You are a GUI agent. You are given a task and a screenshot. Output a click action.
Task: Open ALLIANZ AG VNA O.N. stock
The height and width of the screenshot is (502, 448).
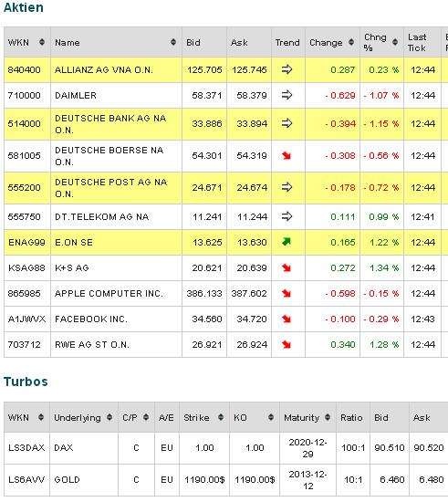[104, 69]
